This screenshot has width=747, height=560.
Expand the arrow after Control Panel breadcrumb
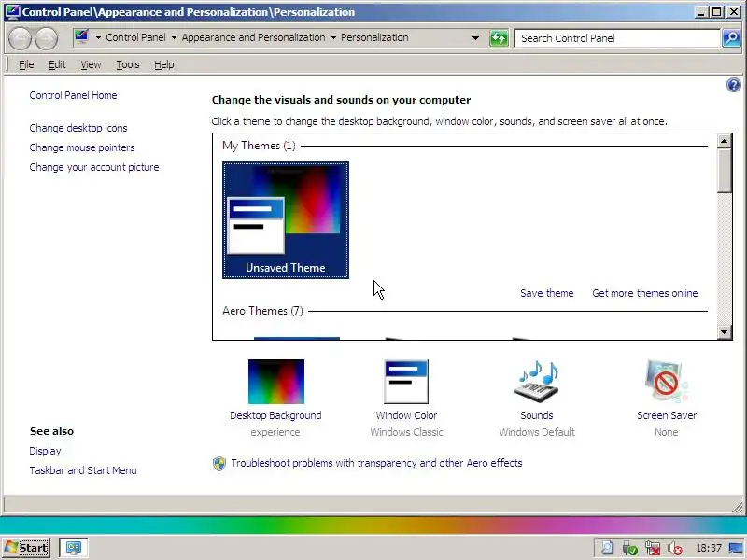(174, 37)
